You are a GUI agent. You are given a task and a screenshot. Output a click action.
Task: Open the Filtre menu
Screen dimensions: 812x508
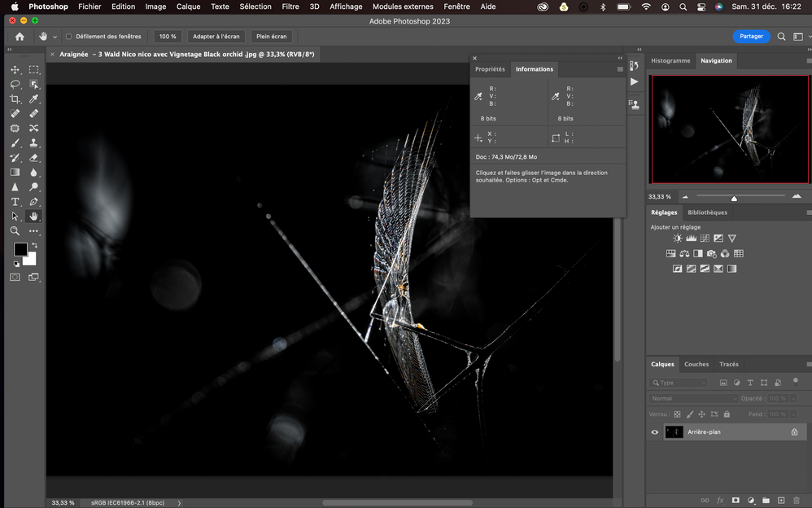[x=290, y=7]
